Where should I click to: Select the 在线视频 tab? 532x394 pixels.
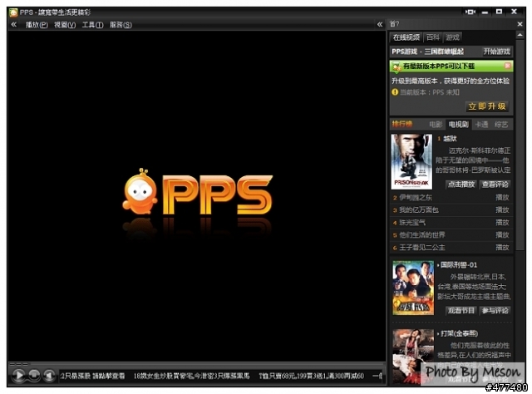tap(406, 37)
